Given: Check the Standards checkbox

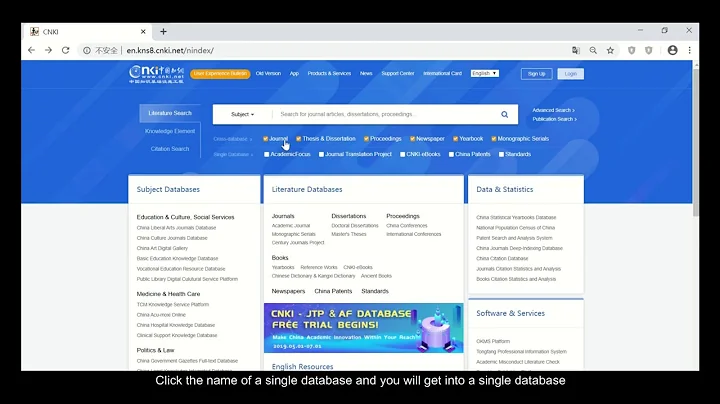Looking at the screenshot, I should [x=501, y=154].
